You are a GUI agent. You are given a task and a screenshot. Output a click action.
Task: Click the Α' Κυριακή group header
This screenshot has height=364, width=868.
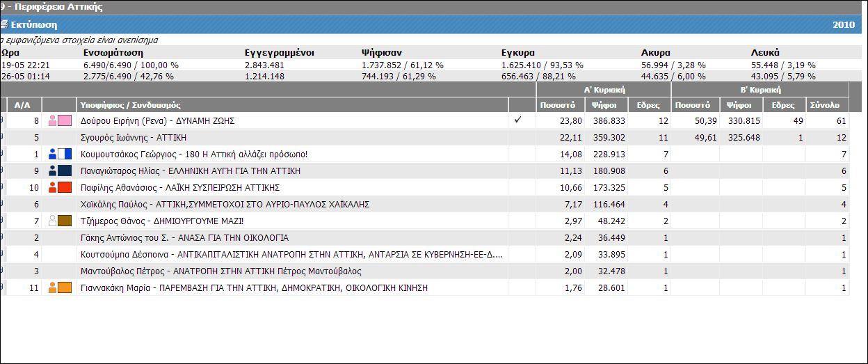(x=604, y=90)
